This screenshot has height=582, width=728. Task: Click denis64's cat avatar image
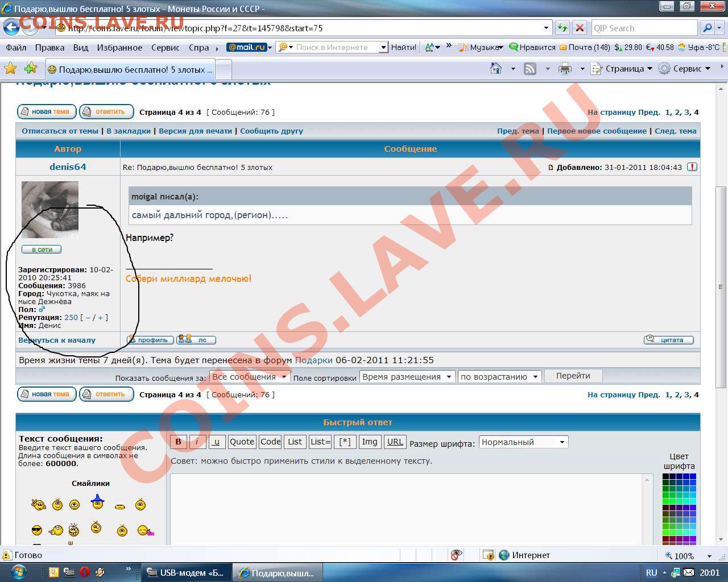tap(50, 210)
